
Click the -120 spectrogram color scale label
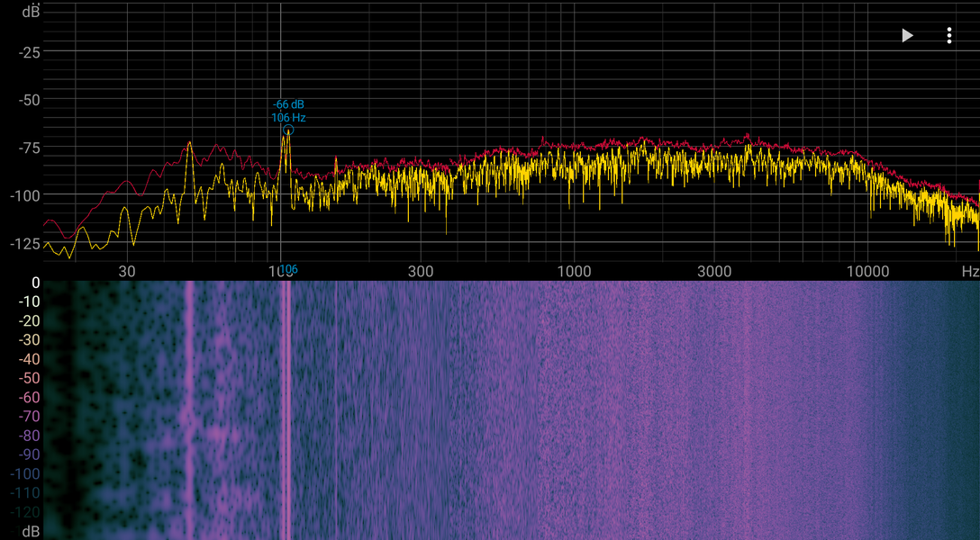[x=25, y=512]
